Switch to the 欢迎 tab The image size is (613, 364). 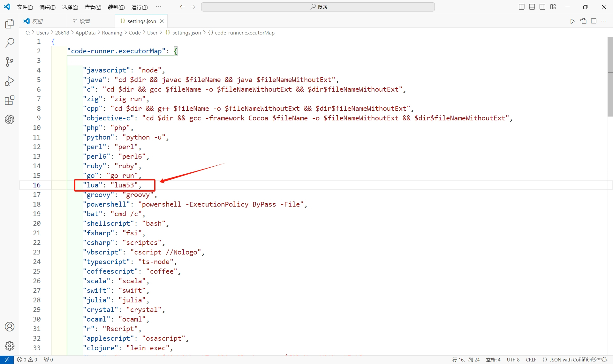pos(43,21)
